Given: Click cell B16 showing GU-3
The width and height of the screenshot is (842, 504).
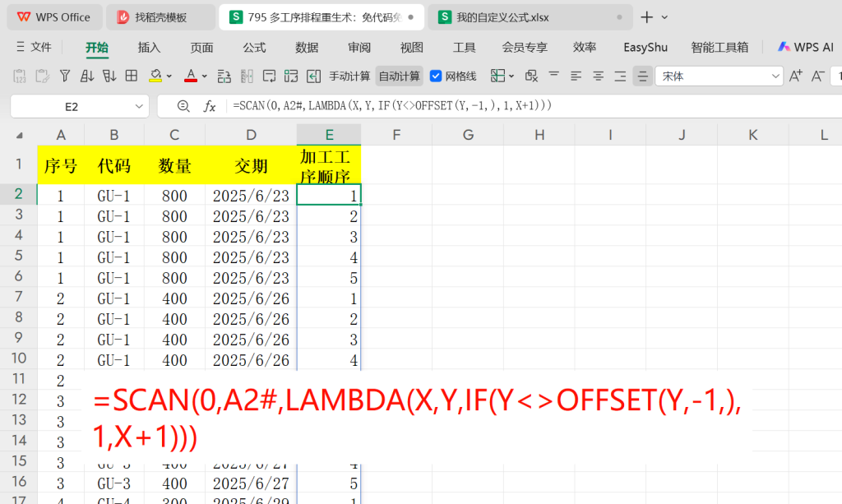Looking at the screenshot, I should click(113, 483).
